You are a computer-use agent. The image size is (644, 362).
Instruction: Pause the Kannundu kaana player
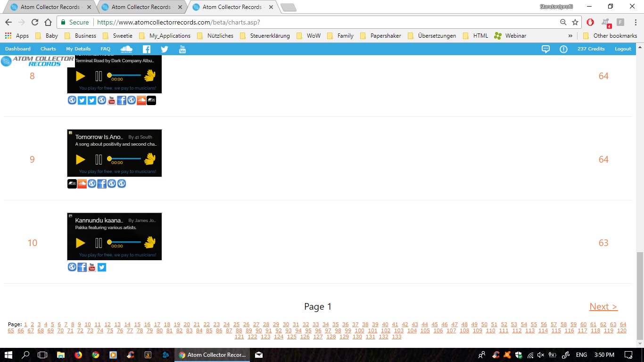pyautogui.click(x=99, y=243)
